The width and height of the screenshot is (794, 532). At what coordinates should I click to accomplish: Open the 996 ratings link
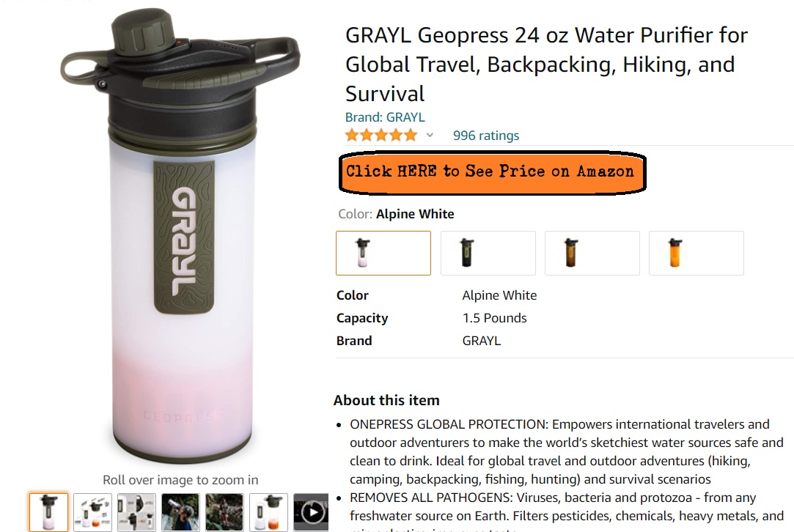coord(485,136)
